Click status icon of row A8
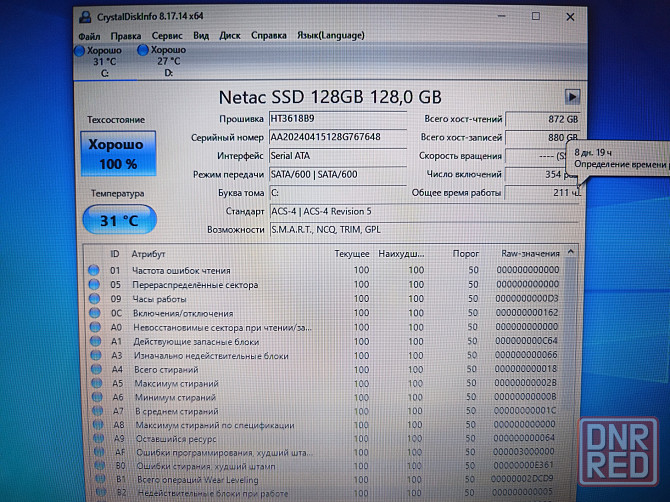 98,425
